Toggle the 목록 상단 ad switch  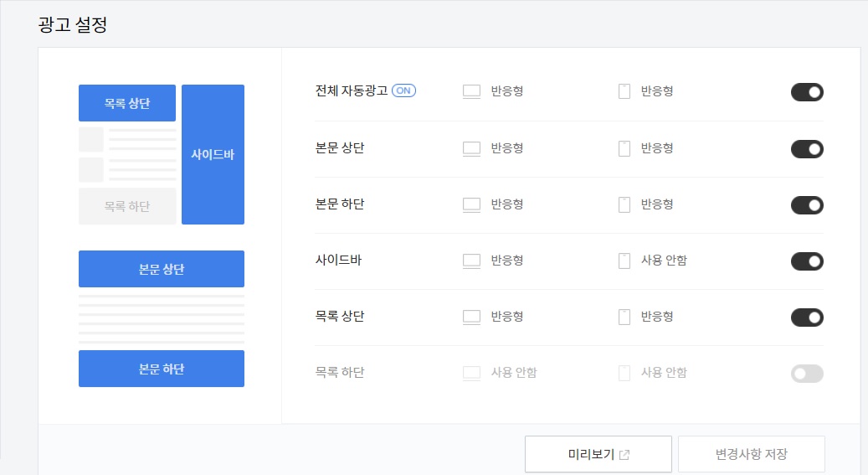point(807,318)
